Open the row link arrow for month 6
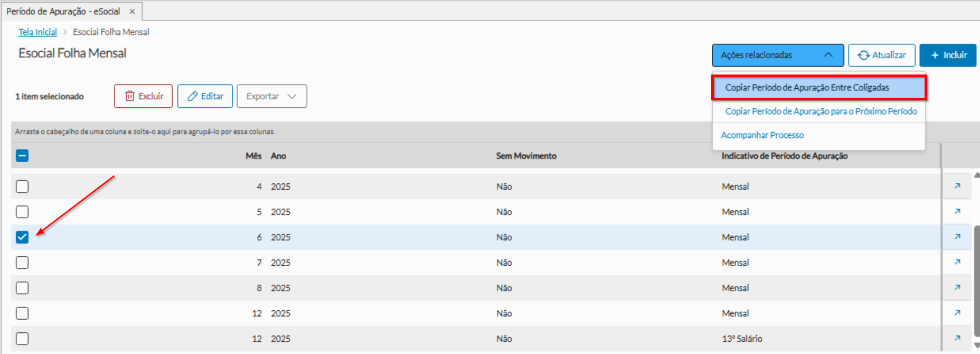The image size is (980, 354). click(957, 237)
